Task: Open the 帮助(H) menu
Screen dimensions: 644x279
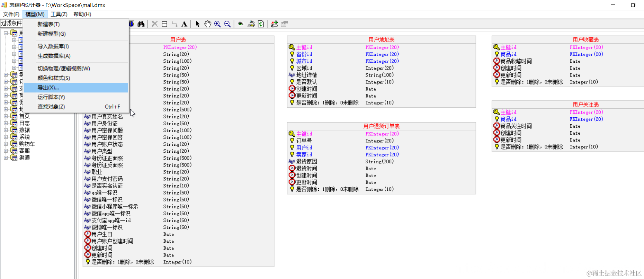Action: 82,14
